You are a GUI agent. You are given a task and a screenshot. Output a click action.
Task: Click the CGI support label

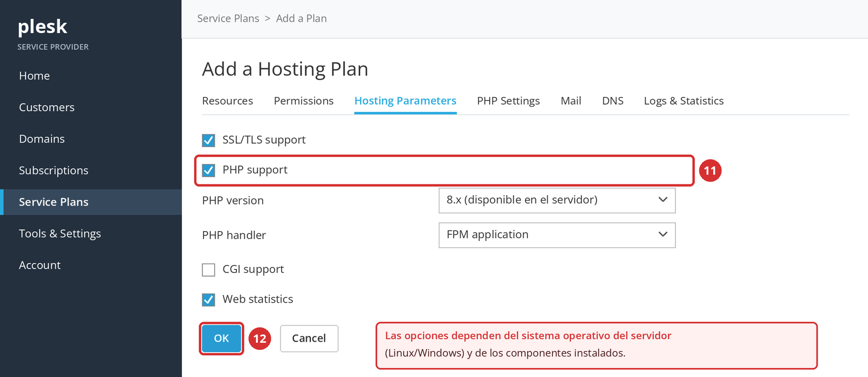point(253,269)
